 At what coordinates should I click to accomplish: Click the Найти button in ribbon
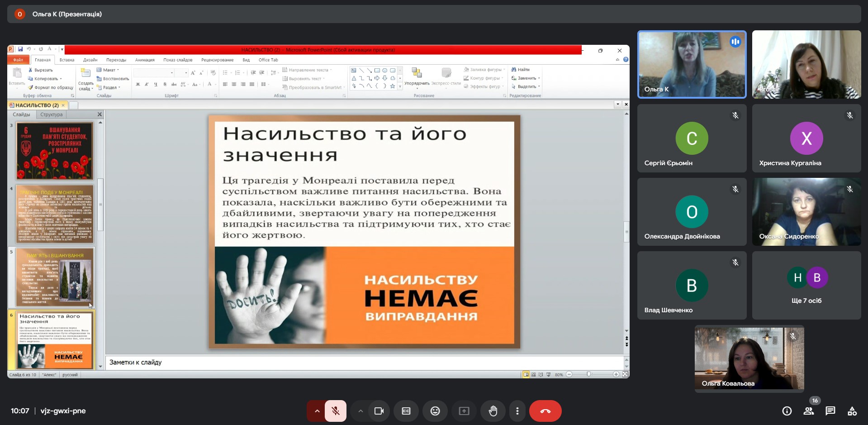tap(521, 70)
